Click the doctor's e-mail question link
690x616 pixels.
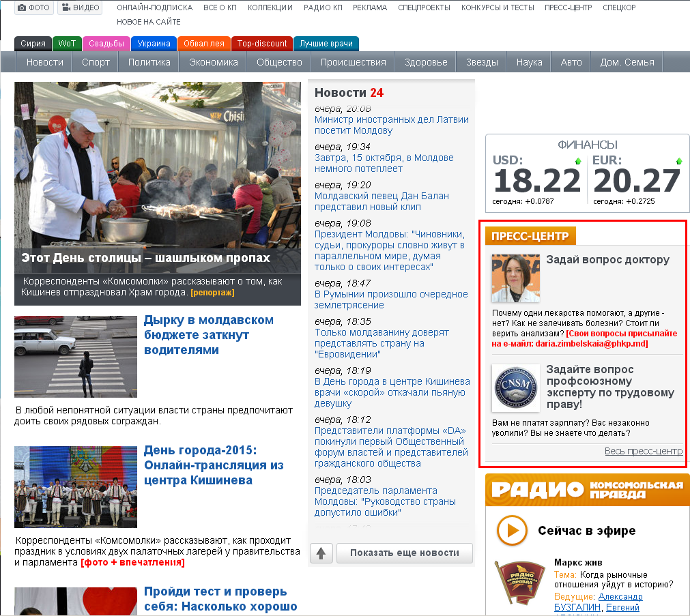pos(584,338)
